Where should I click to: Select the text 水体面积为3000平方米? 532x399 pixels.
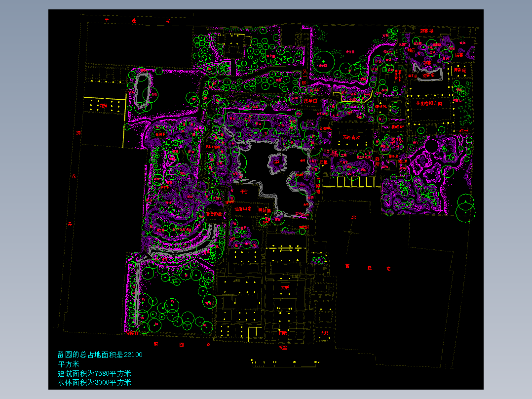pyautogui.click(x=94, y=382)
